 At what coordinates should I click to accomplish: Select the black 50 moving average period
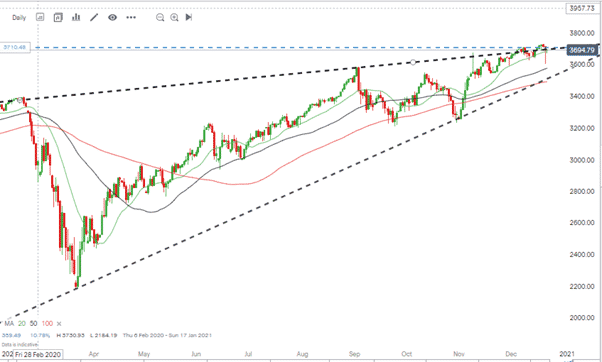(x=33, y=324)
